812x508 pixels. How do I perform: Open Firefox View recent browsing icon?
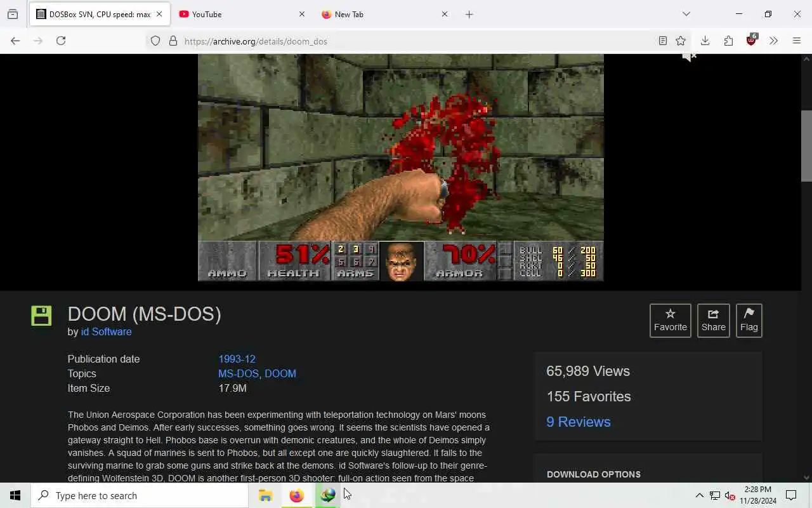pos(13,14)
